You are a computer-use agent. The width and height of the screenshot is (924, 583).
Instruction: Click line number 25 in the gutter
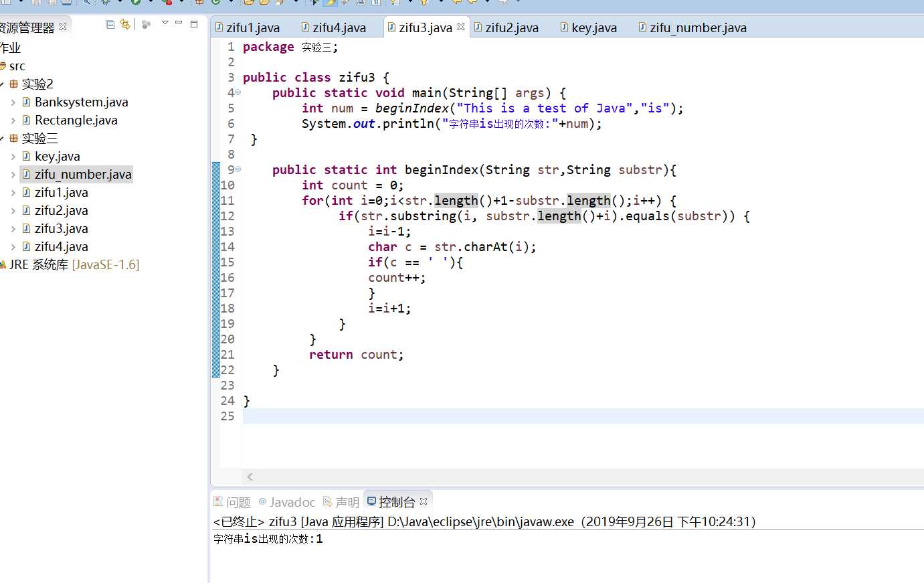(227, 416)
